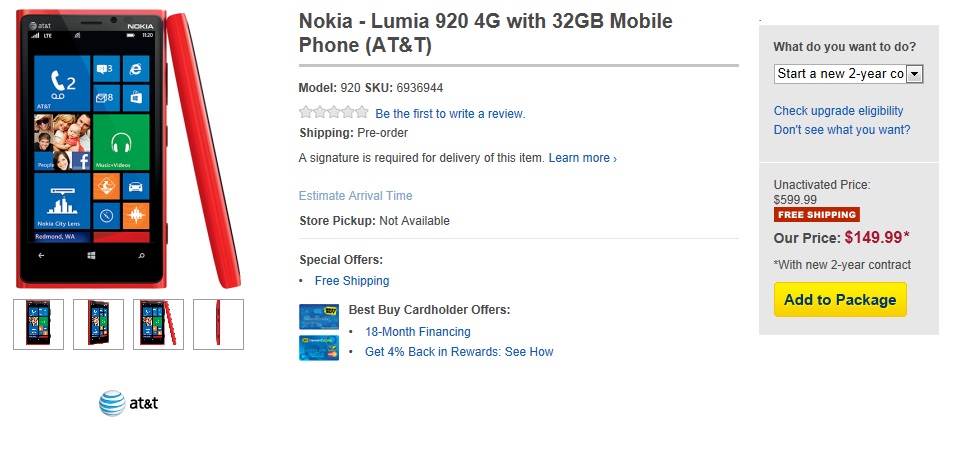962x454 pixels.
Task: Click the Best Buy credit card icon
Action: click(312, 317)
